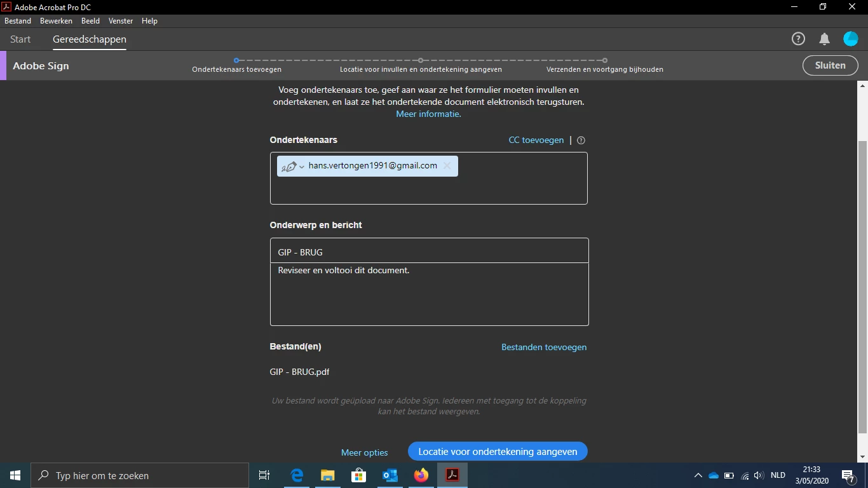The height and width of the screenshot is (488, 868).
Task: Open Firefox from taskbar
Action: 421,475
